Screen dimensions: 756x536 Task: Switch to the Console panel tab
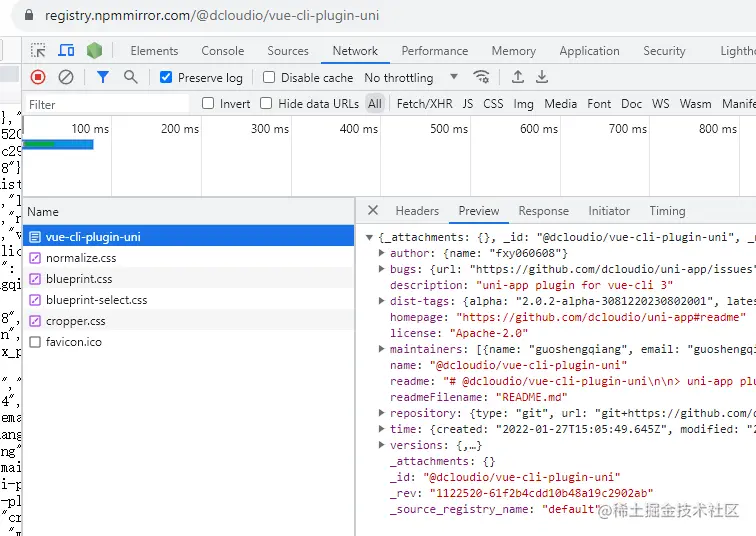tap(223, 51)
